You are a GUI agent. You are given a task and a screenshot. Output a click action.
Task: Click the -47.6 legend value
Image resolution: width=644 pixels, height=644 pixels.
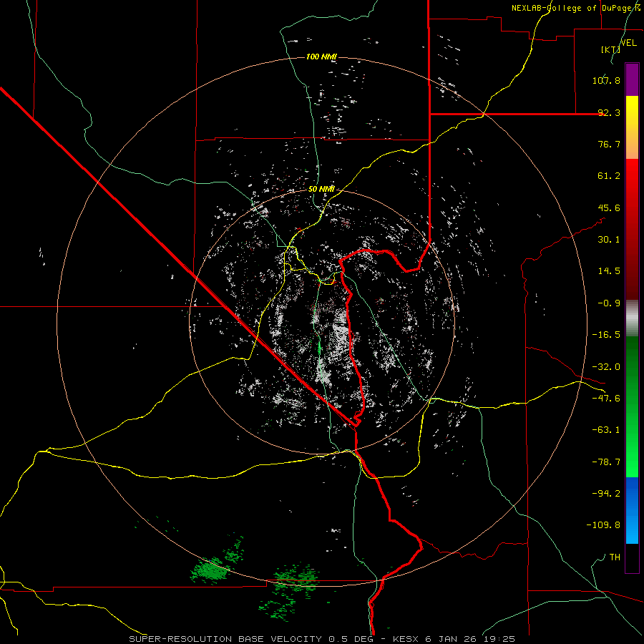[x=606, y=399]
